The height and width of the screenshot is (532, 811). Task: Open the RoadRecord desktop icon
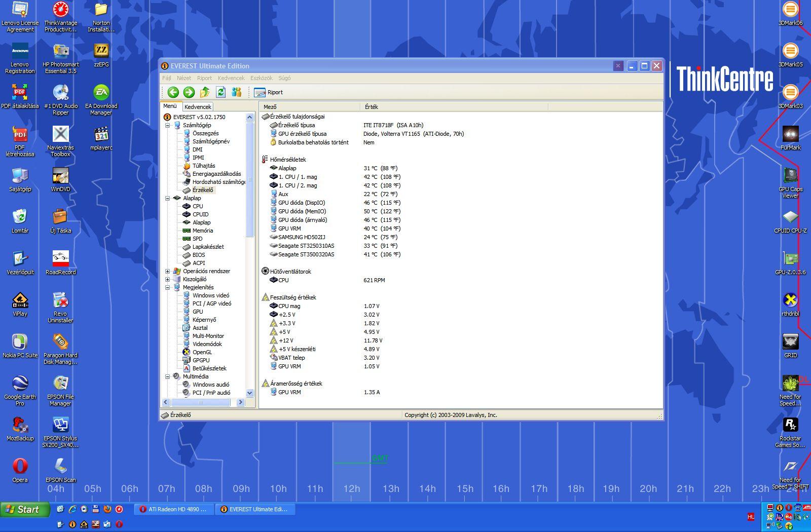point(60,262)
